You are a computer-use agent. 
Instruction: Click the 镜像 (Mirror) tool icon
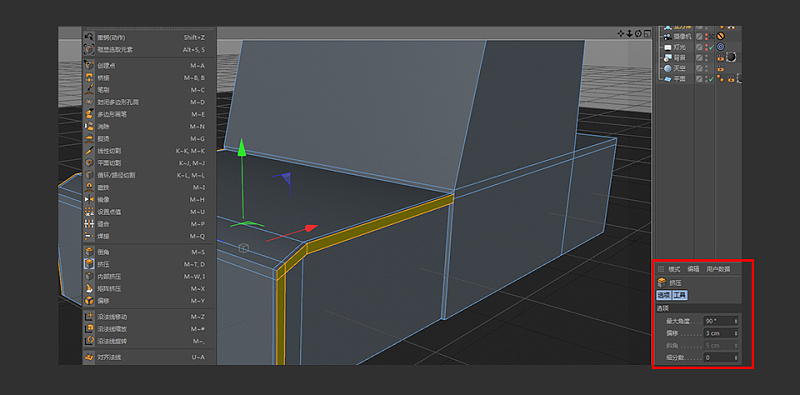tap(89, 200)
